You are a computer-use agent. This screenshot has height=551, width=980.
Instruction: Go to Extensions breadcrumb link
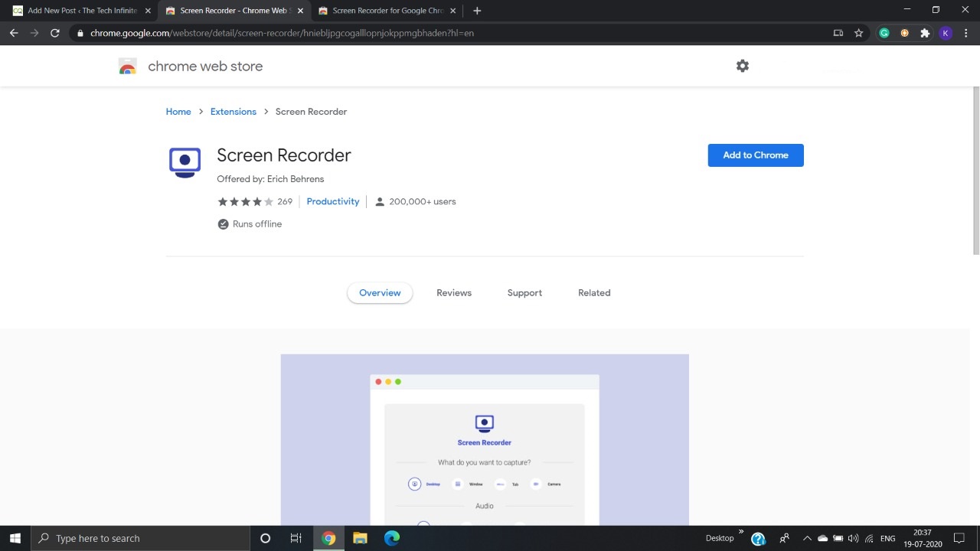pos(234,112)
